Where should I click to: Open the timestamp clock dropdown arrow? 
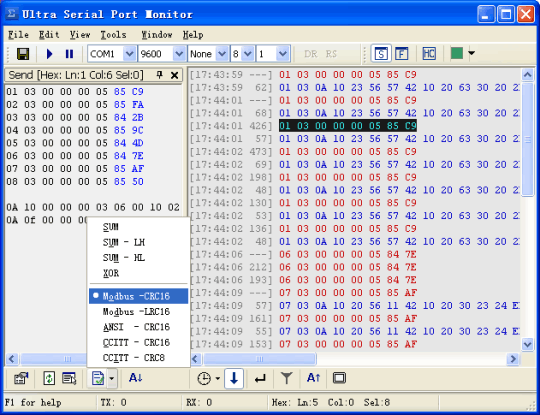tap(218, 378)
